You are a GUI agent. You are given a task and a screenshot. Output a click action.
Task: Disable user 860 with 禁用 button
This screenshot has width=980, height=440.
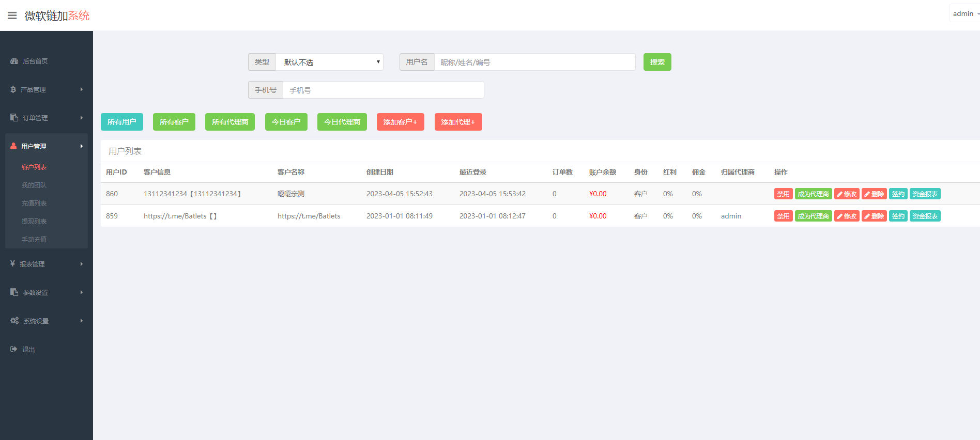click(783, 194)
